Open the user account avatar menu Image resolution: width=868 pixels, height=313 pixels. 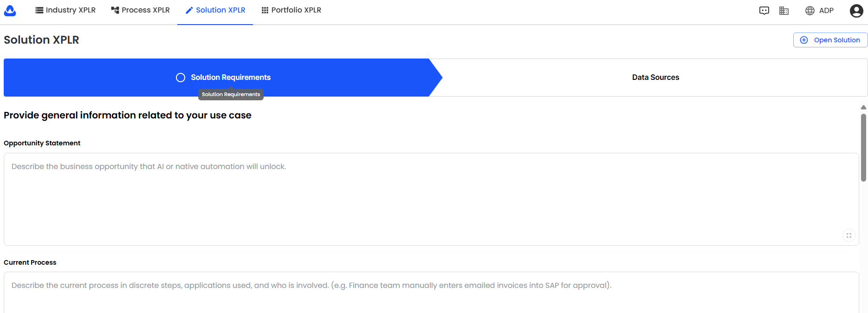pos(856,11)
